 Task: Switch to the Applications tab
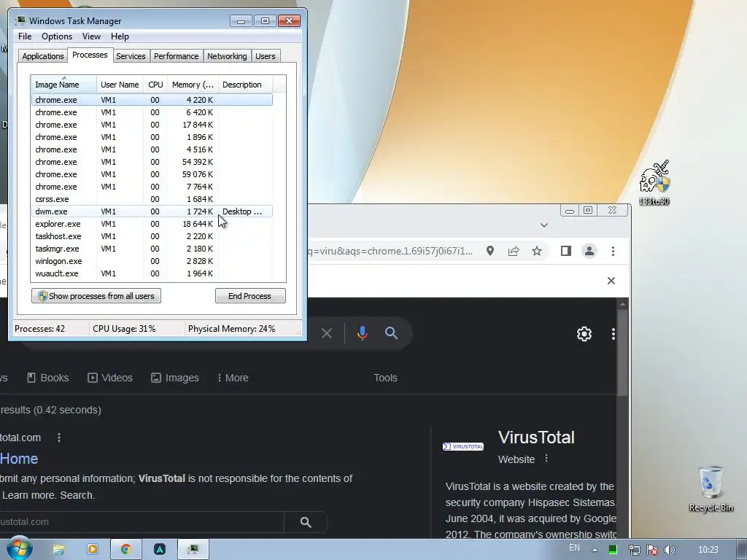tap(43, 55)
